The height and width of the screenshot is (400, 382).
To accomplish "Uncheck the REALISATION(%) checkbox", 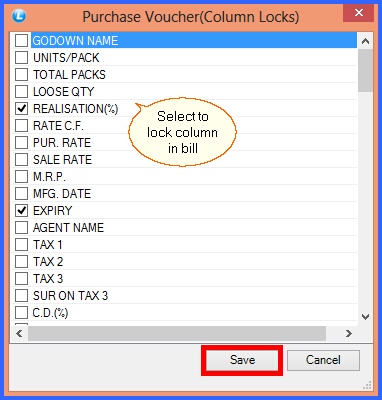I will tap(21, 109).
